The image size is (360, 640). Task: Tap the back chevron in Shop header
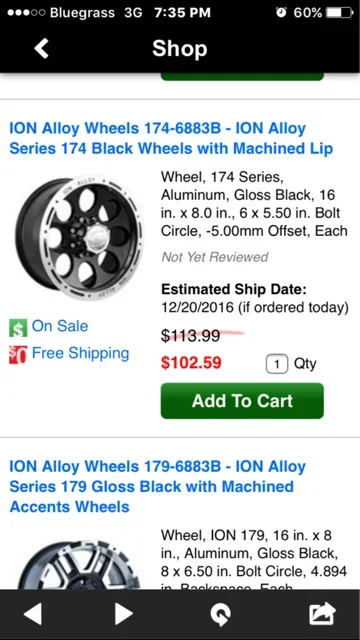[41, 49]
